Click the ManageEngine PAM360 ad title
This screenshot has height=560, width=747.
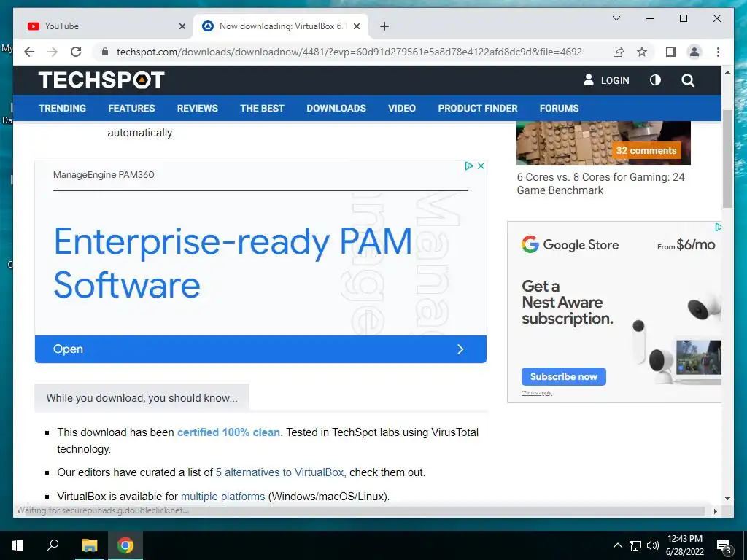(x=104, y=175)
